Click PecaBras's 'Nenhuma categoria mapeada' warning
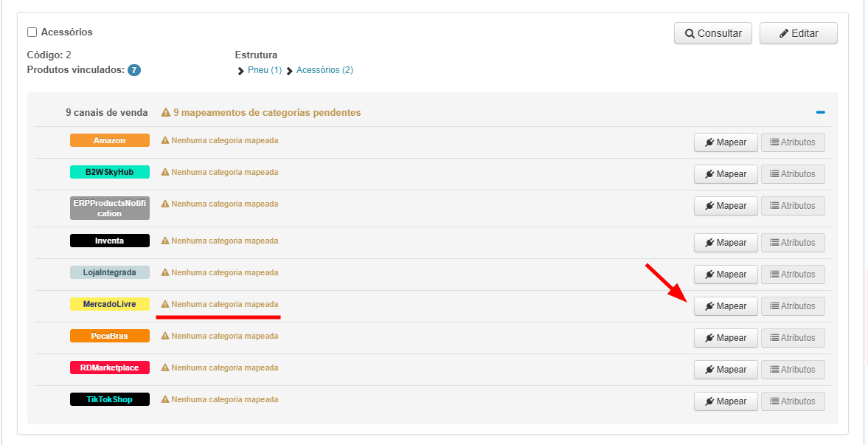This screenshot has width=868, height=445. pos(220,336)
